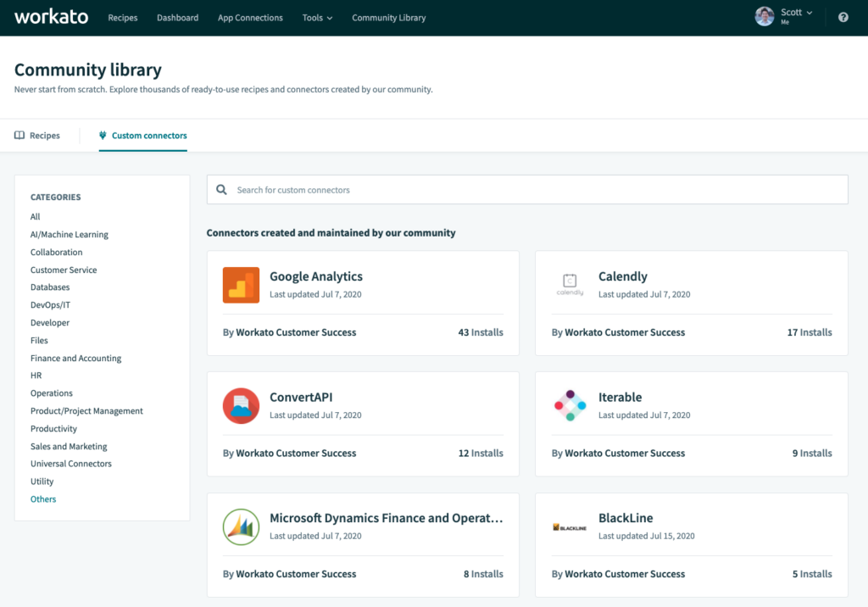Expand the Tools dropdown menu
The image size is (868, 607).
[x=317, y=17]
